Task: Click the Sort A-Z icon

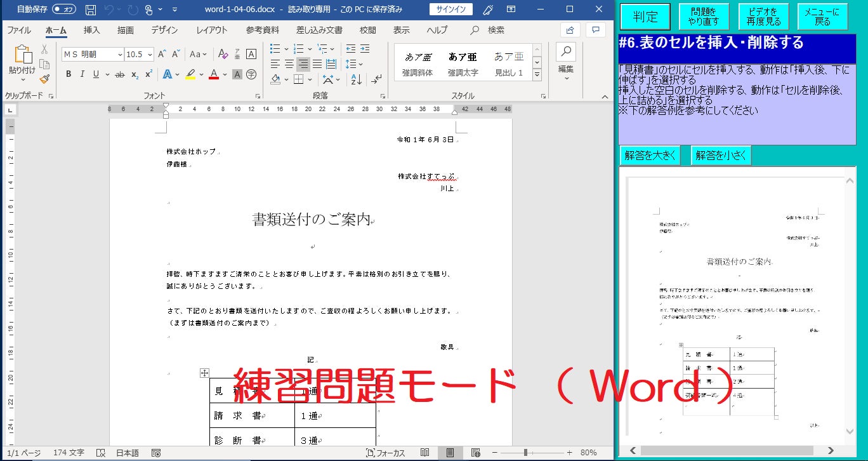Action: point(356,80)
